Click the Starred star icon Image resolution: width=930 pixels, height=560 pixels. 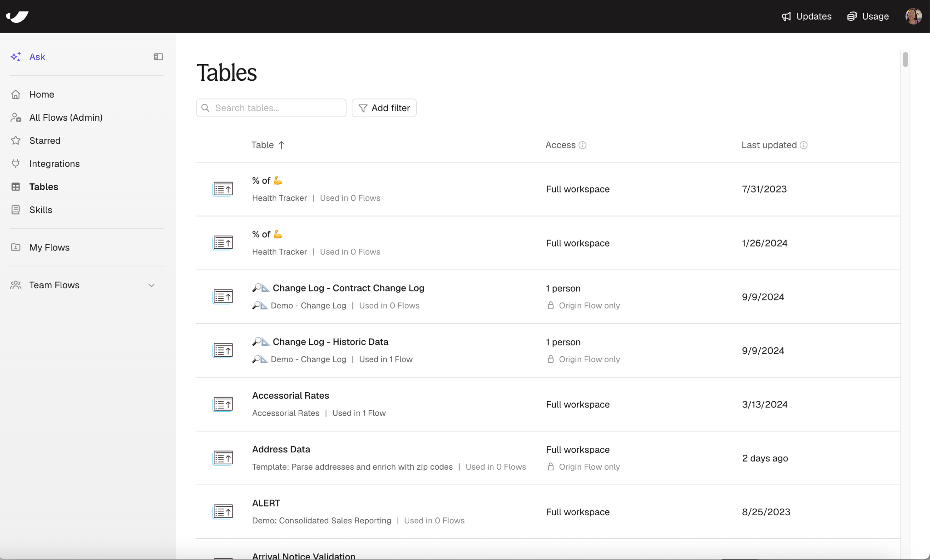point(16,141)
